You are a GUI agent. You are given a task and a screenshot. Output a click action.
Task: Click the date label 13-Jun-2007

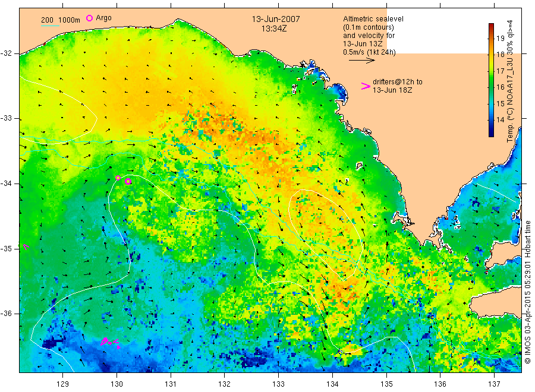pos(276,19)
